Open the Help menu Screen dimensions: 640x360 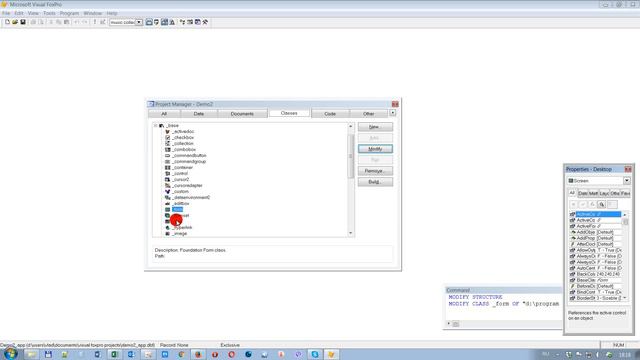(112, 13)
